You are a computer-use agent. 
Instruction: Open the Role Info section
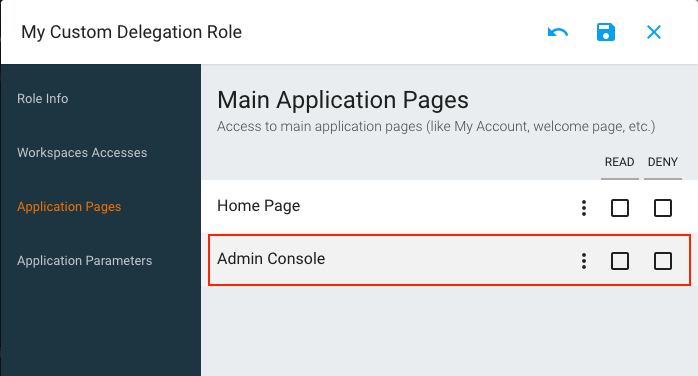coord(43,98)
